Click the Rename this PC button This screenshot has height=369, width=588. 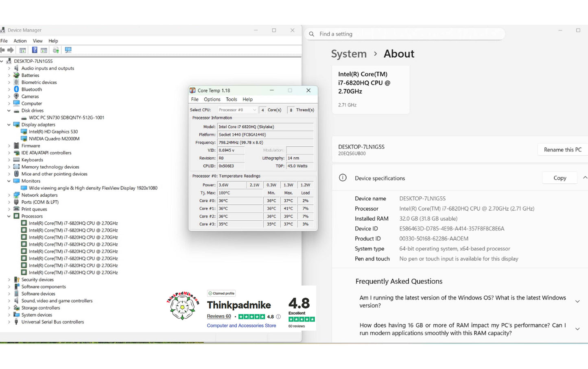[x=563, y=150]
